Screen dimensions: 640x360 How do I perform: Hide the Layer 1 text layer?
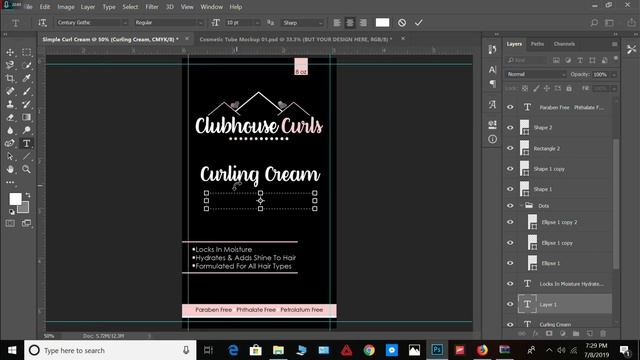click(x=510, y=304)
